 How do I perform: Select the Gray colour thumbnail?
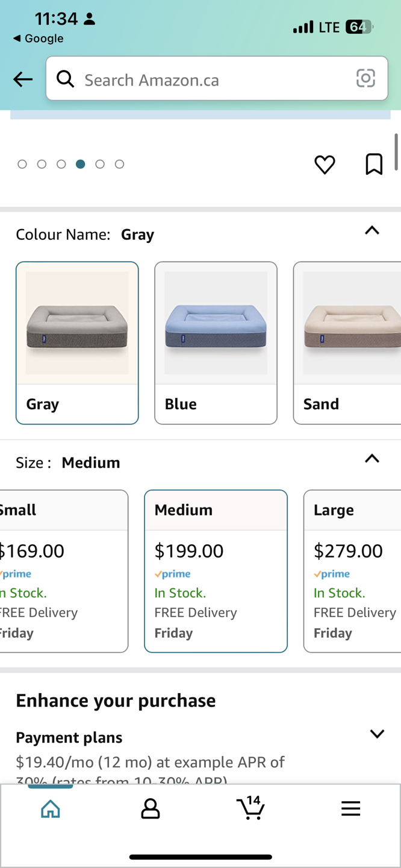[x=77, y=342]
